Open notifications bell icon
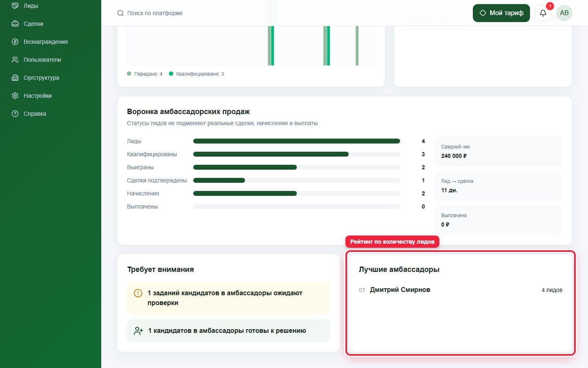Screen dimensions: 588x368 click(x=543, y=13)
